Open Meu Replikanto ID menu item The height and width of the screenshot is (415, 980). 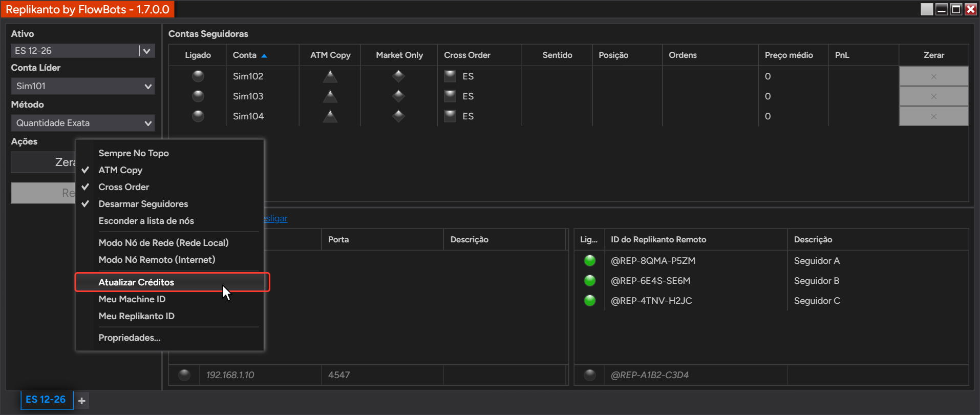tap(169, 316)
